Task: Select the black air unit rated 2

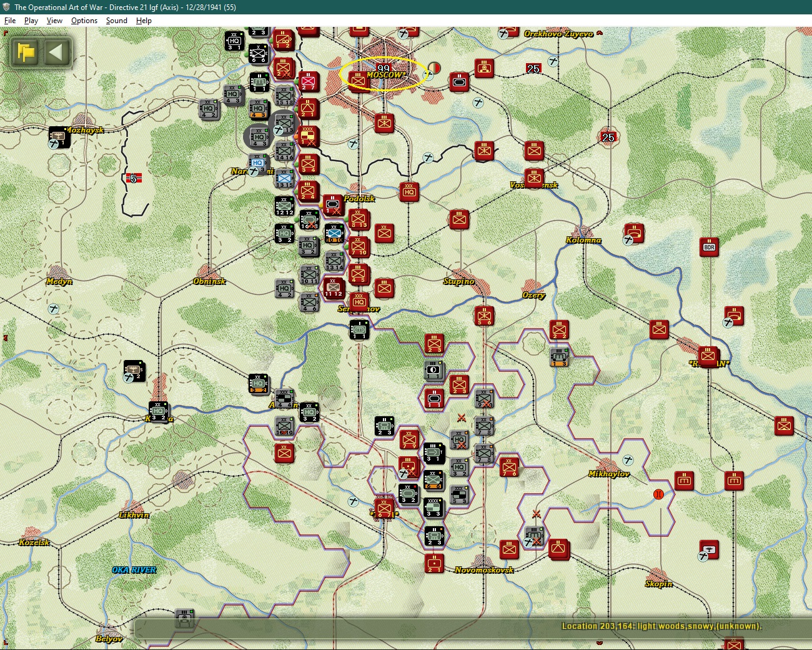Action: click(134, 370)
